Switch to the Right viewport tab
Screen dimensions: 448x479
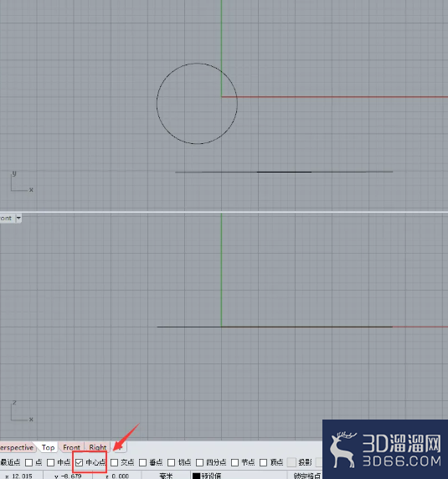point(98,447)
